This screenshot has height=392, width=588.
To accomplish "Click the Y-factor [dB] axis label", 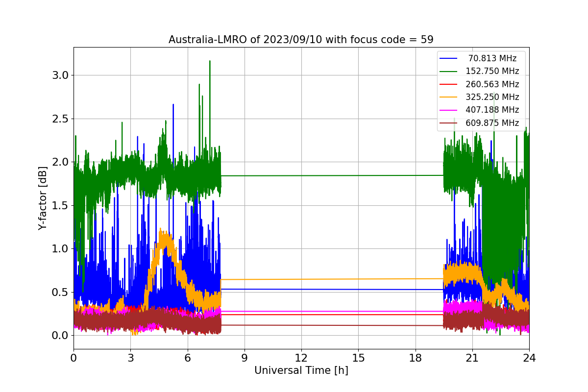I will pyautogui.click(x=43, y=198).
